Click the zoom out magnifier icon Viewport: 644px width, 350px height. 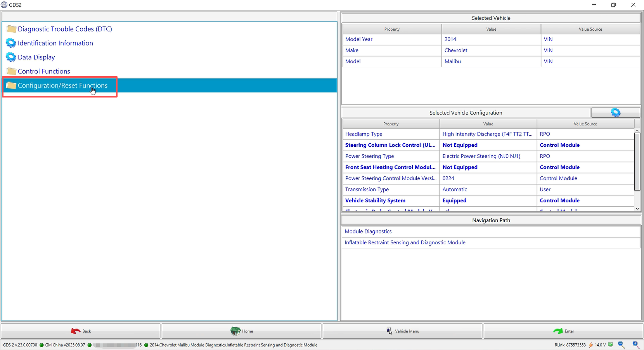621,345
